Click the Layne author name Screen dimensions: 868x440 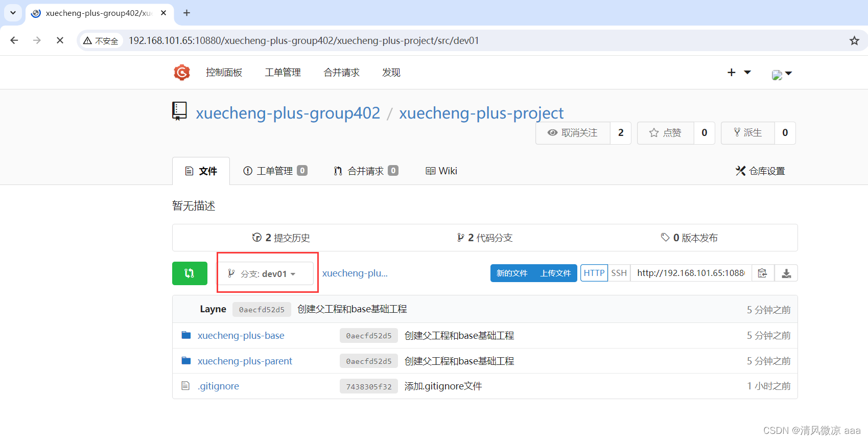point(213,309)
